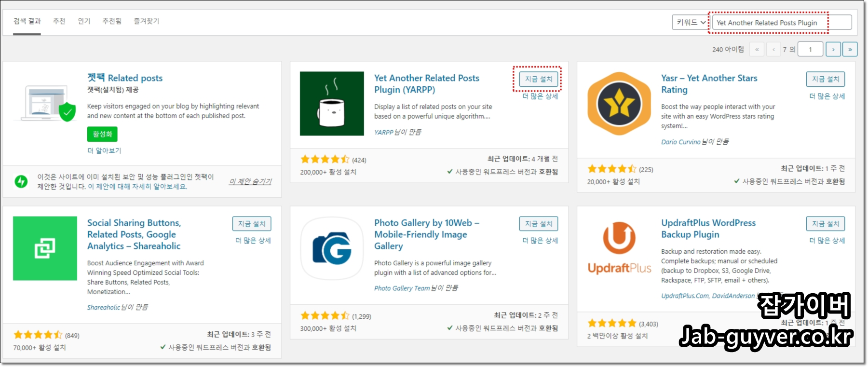Click the 최근 업데이트: 4 개월 전 text
Viewport: 868px width, 367px height.
coord(523,159)
